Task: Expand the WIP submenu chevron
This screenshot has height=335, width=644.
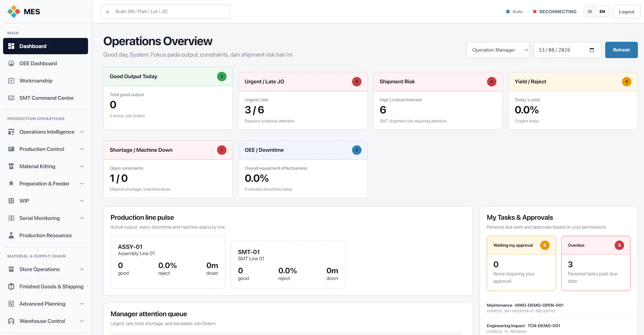Action: 82,201
